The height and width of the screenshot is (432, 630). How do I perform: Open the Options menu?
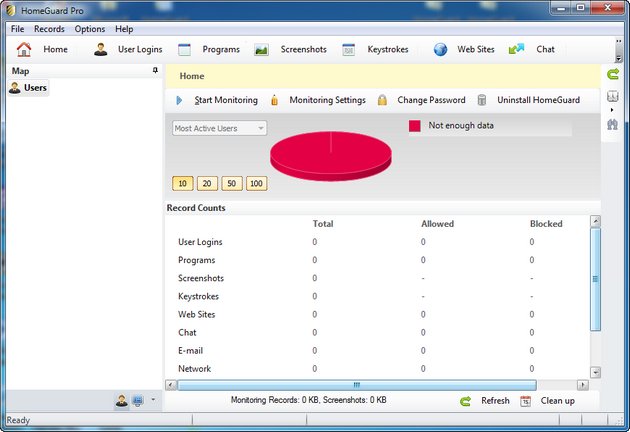point(89,29)
